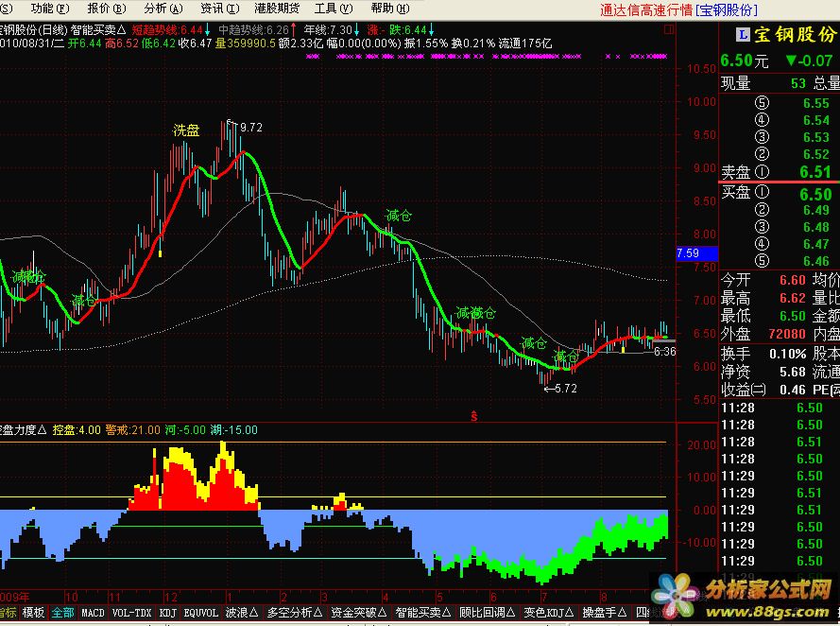Click sell level ④ price 6.54

815,120
